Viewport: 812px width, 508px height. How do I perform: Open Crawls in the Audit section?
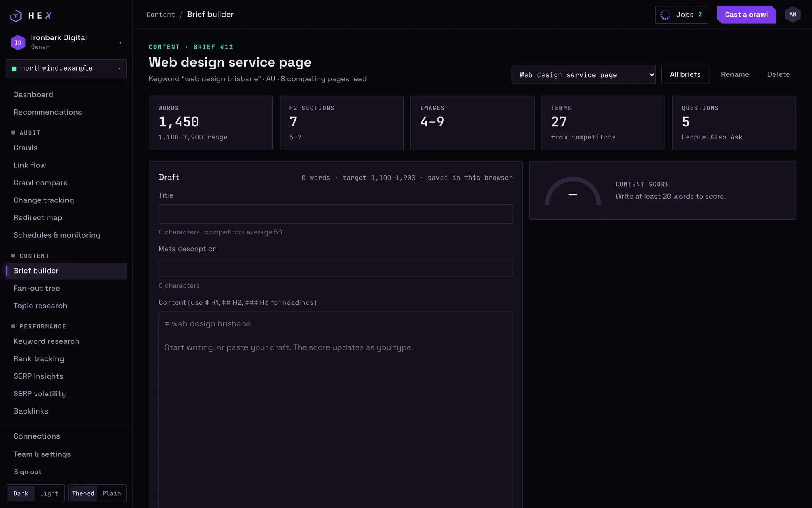[66, 148]
